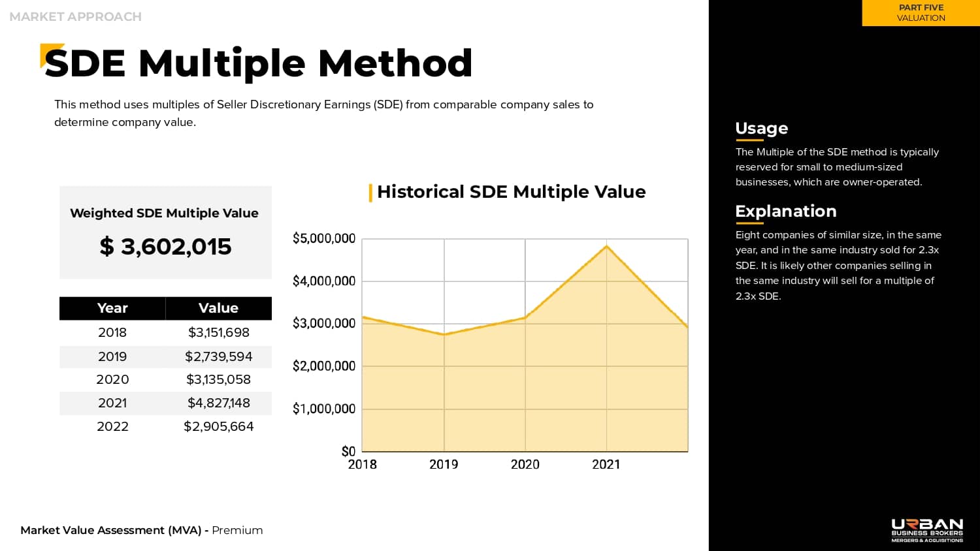The image size is (980, 551).
Task: Click the Usage heading
Action: tap(761, 128)
